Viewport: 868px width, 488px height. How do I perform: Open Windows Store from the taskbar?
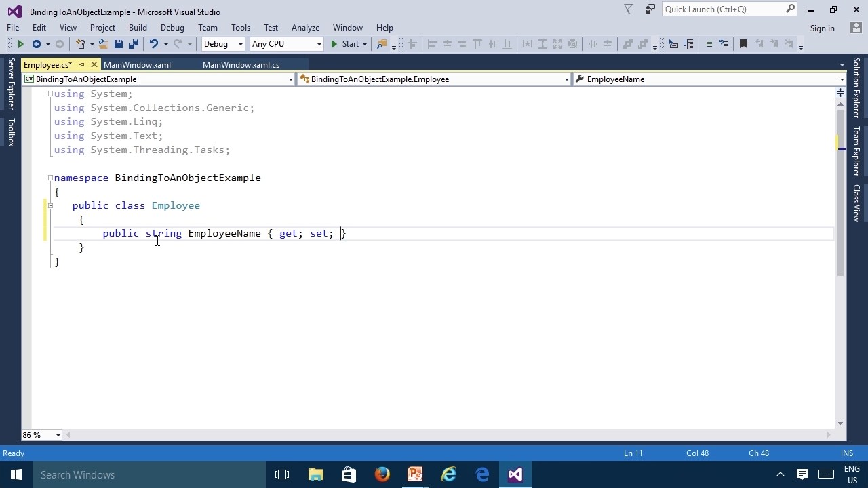click(349, 474)
